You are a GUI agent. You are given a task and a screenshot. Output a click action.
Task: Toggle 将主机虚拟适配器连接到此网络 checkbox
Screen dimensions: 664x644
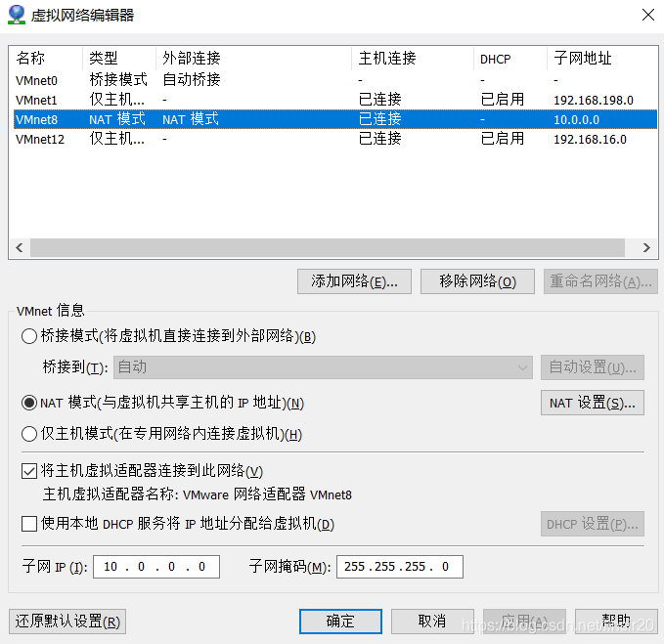click(29, 471)
